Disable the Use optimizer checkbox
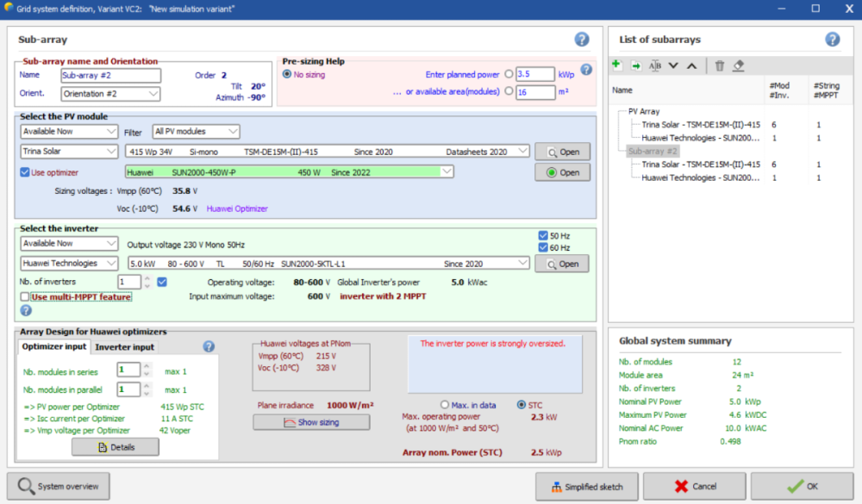Image resolution: width=862 pixels, height=504 pixels. click(x=25, y=172)
